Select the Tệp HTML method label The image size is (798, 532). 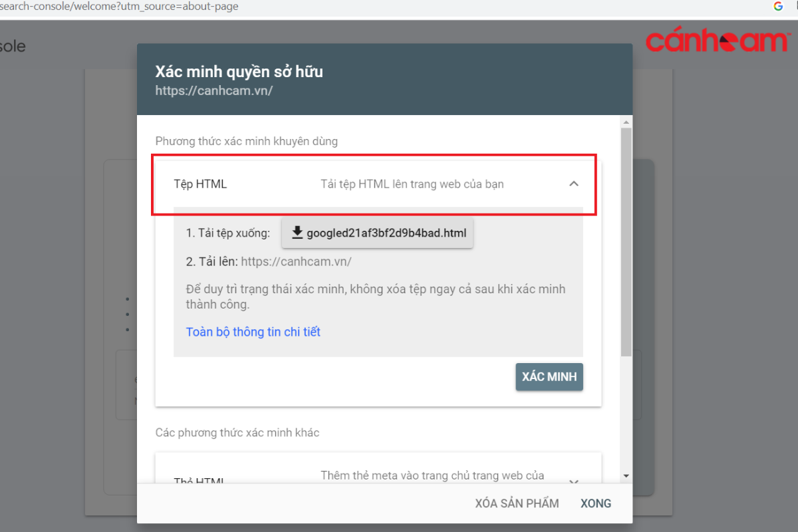point(200,184)
